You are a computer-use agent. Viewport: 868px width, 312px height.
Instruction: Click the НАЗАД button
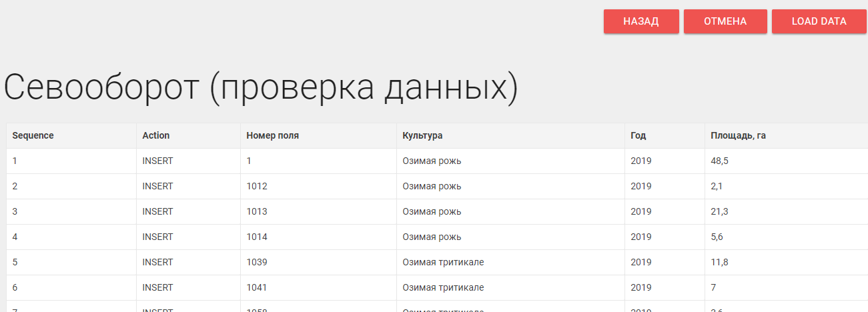(640, 21)
